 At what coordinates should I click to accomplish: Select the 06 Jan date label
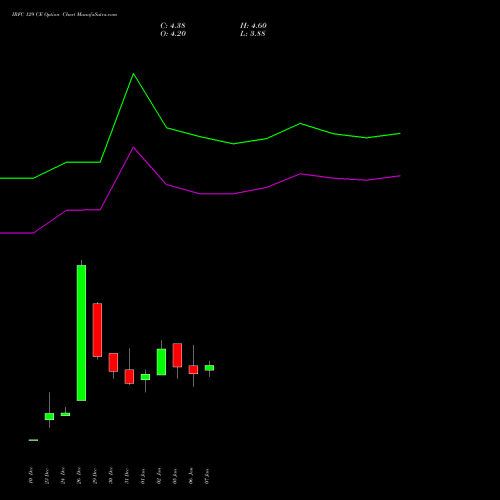click(191, 476)
